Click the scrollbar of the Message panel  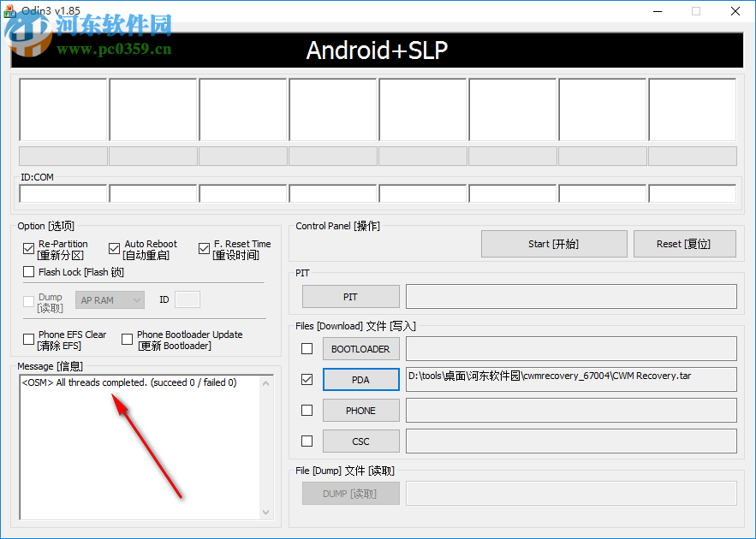[x=269, y=445]
